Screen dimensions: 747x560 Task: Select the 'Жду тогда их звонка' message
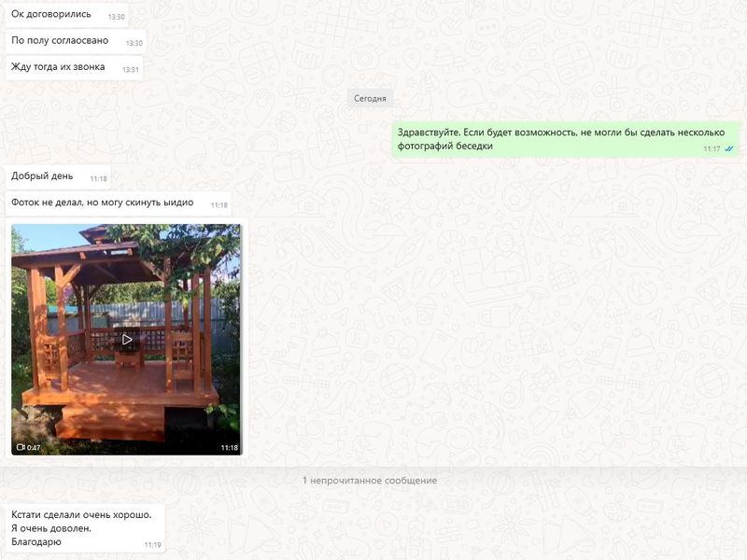[x=74, y=67]
